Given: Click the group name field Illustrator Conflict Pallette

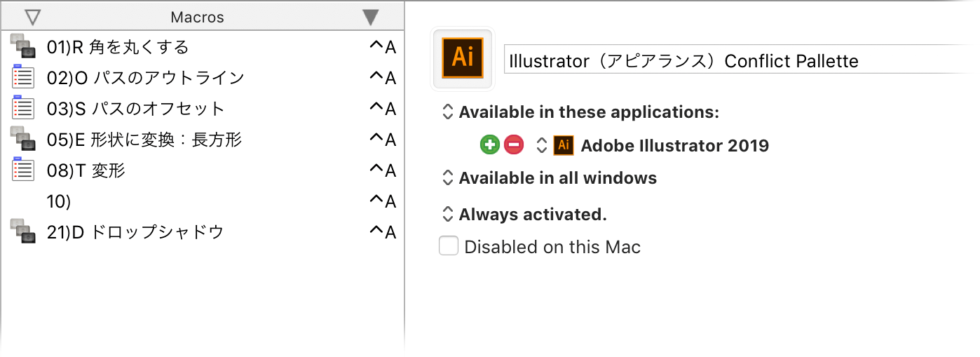Looking at the screenshot, I should click(742, 61).
